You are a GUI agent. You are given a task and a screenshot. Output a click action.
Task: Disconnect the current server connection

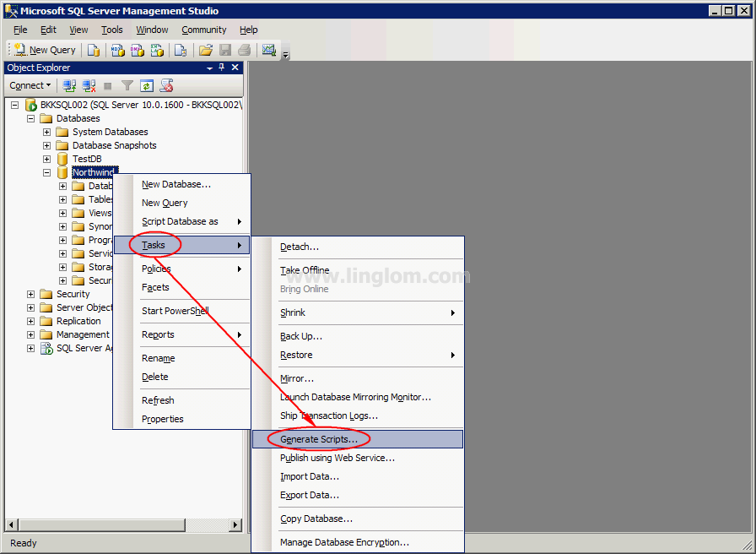tap(89, 85)
